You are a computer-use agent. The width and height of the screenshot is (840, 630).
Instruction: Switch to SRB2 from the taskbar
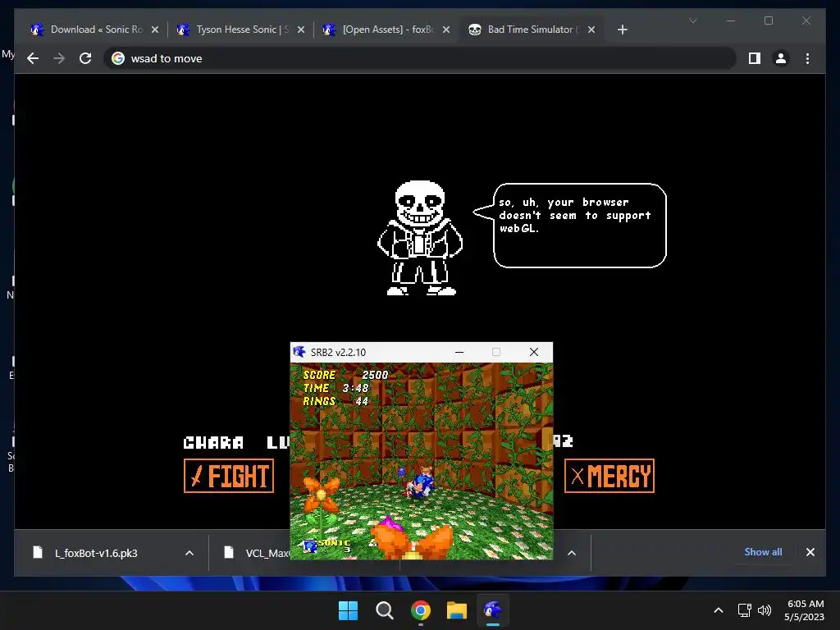click(x=493, y=610)
